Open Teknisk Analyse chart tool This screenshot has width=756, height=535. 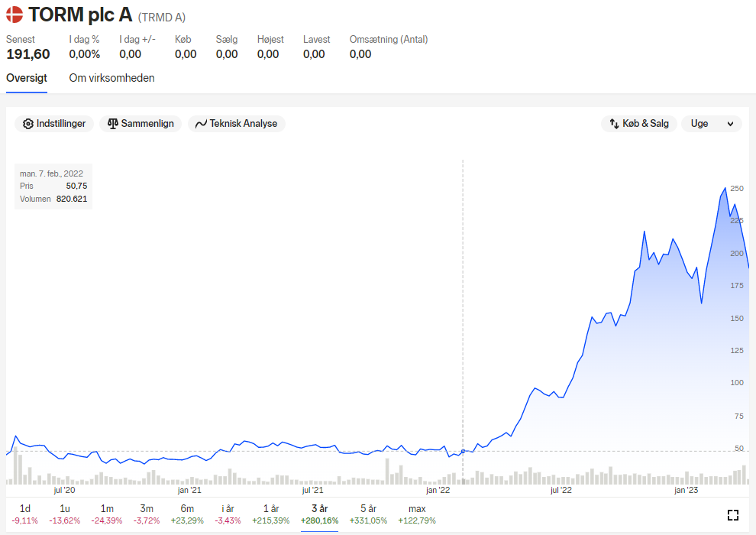click(x=236, y=124)
